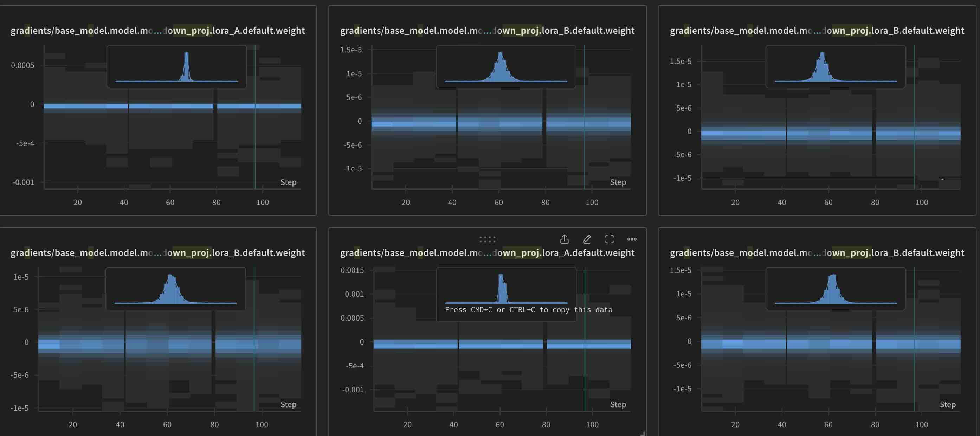Click the 'Step' axis label in the bottom-right panel
This screenshot has width=980, height=436.
948,404
